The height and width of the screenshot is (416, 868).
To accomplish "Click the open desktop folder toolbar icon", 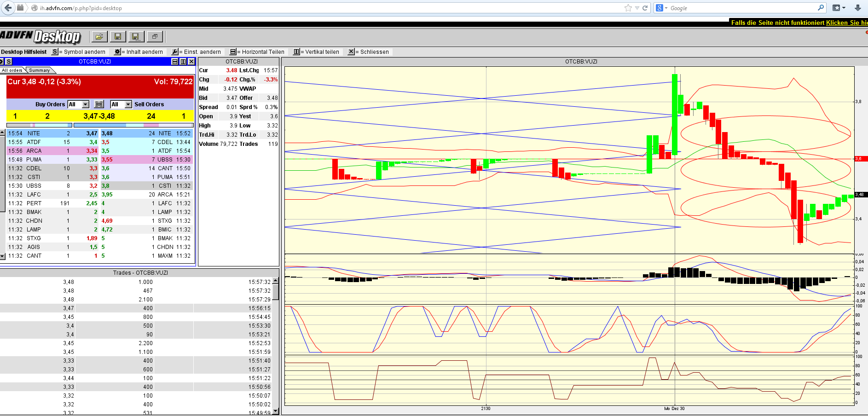I will click(99, 36).
